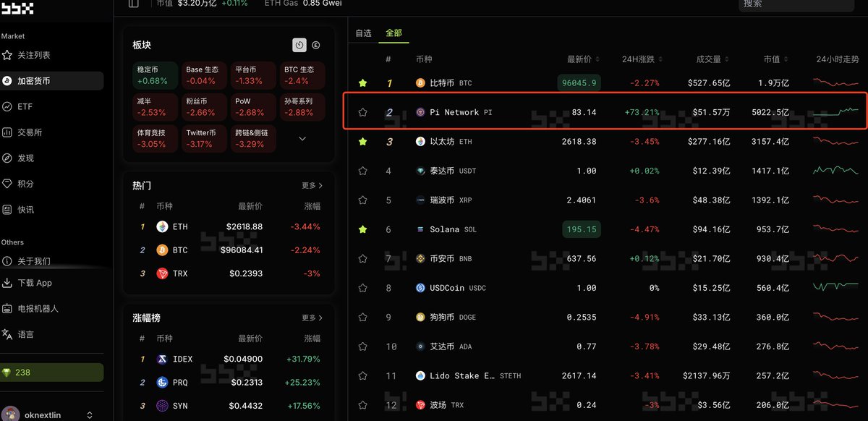This screenshot has height=421, width=868.
Task: Open the 泰达币 24-hour trend sparkline
Action: click(836, 171)
